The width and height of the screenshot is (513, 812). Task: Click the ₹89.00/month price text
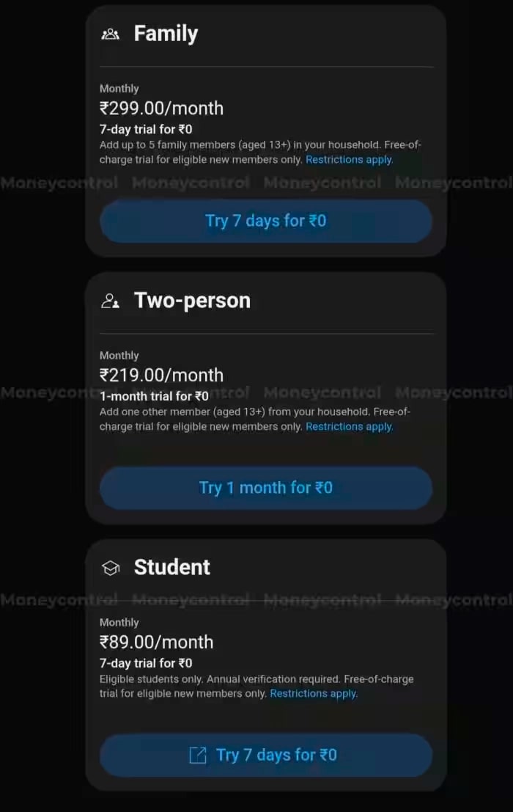coord(156,642)
